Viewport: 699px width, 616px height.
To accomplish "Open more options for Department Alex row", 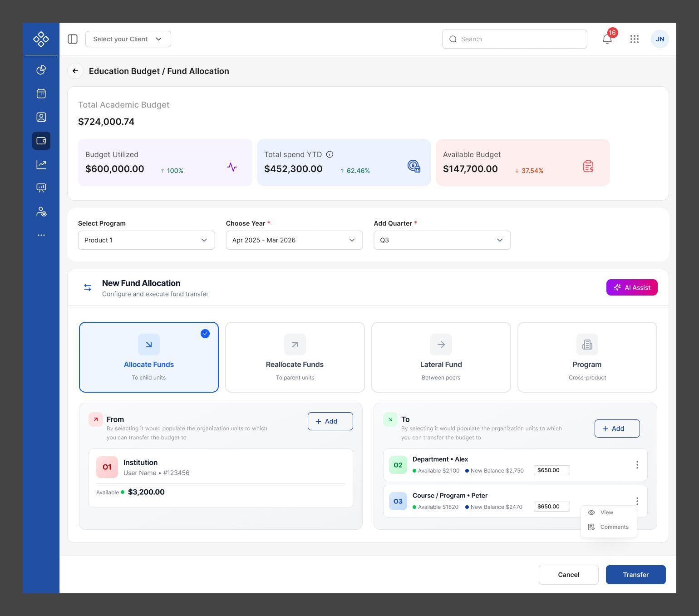I will tap(637, 465).
